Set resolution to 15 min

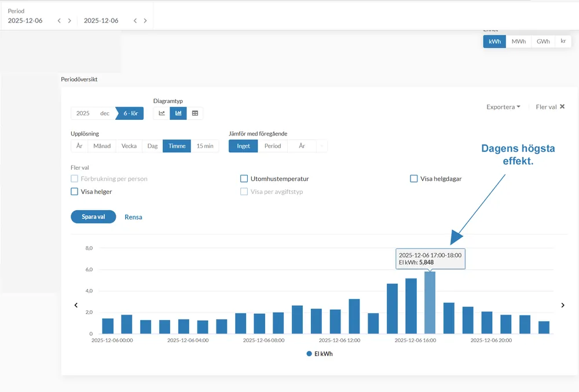205,146
